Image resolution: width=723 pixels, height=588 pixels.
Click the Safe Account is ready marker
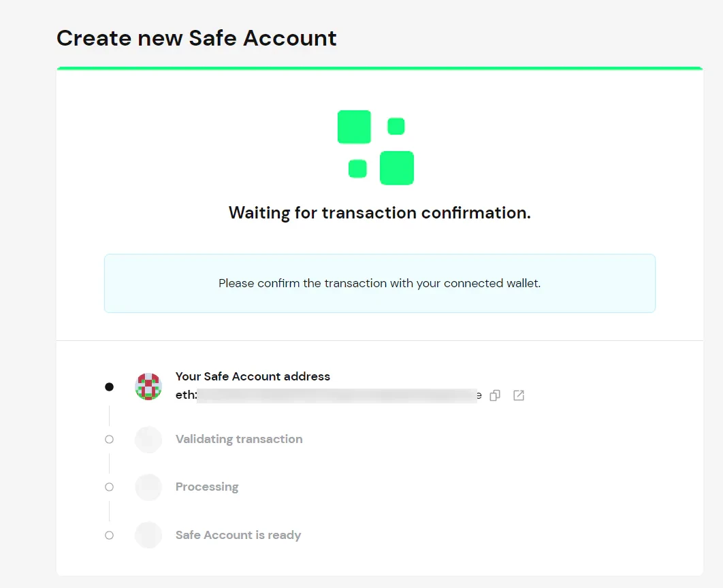[109, 536]
